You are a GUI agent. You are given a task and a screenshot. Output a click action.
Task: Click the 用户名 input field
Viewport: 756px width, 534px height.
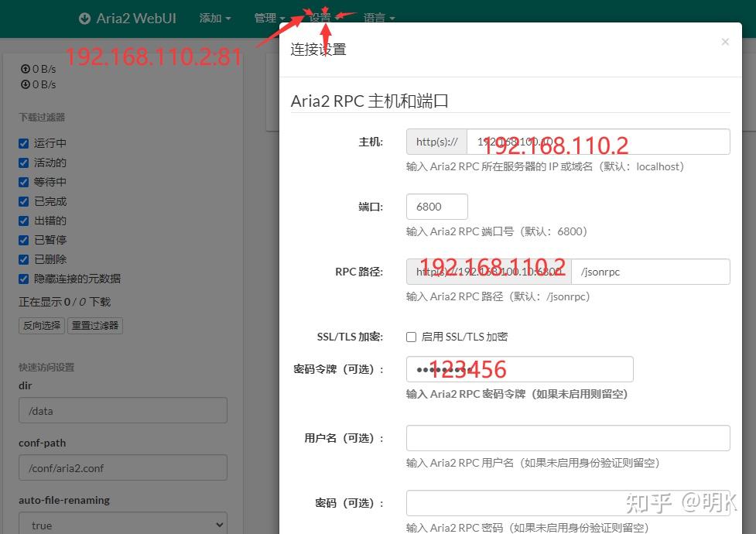[567, 437]
